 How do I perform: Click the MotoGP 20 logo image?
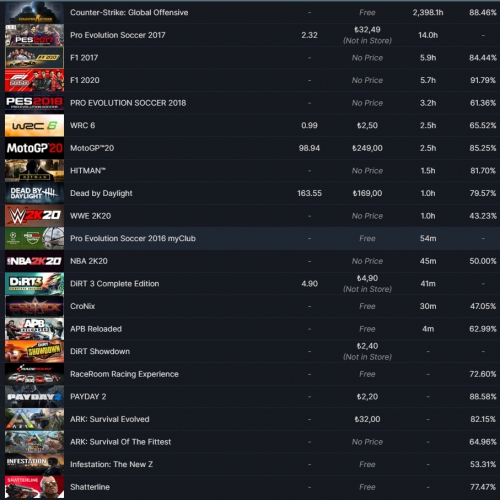[34, 148]
